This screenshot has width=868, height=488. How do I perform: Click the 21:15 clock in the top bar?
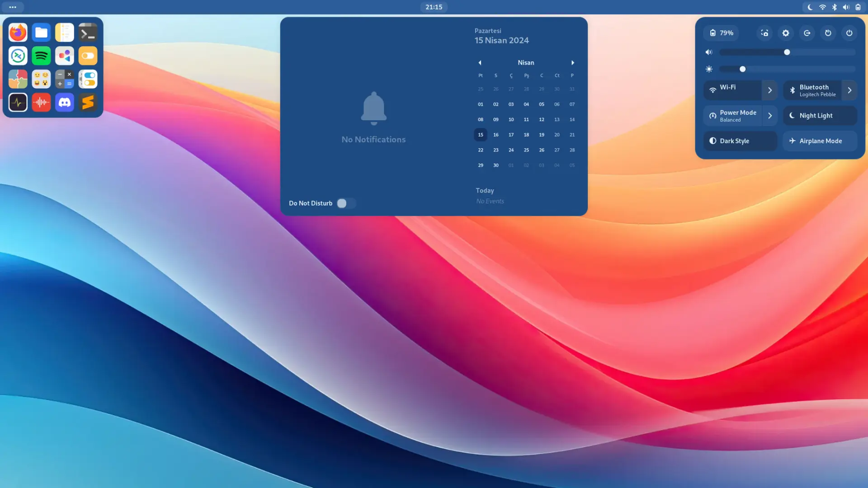434,7
